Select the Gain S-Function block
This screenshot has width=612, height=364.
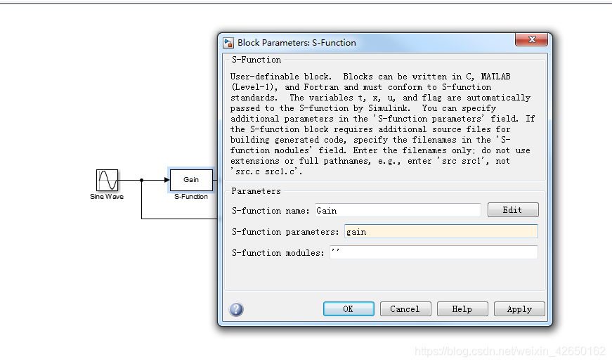pos(190,180)
